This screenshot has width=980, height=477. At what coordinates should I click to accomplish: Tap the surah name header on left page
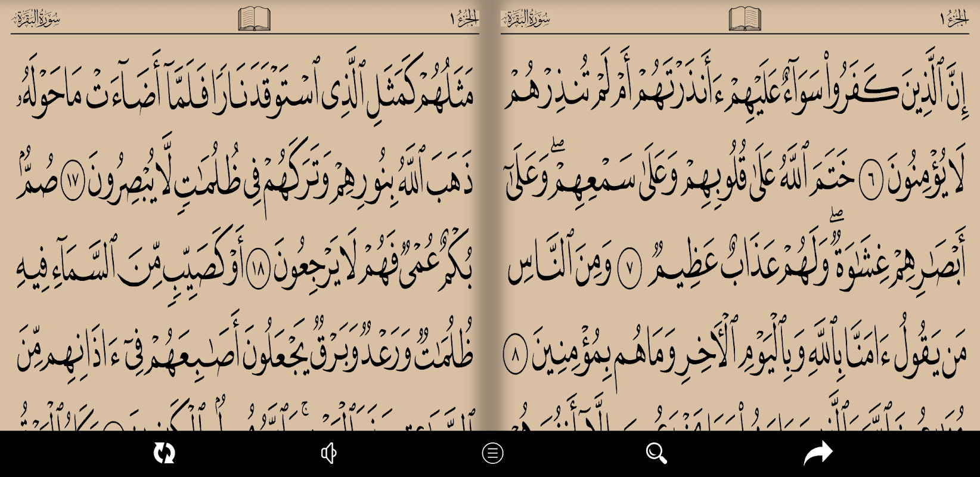(x=36, y=18)
